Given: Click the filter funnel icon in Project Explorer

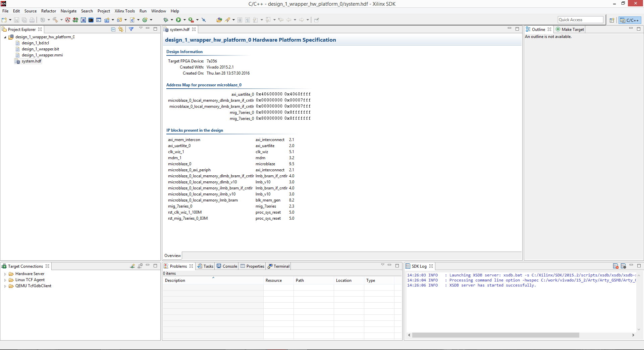Looking at the screenshot, I should [131, 29].
